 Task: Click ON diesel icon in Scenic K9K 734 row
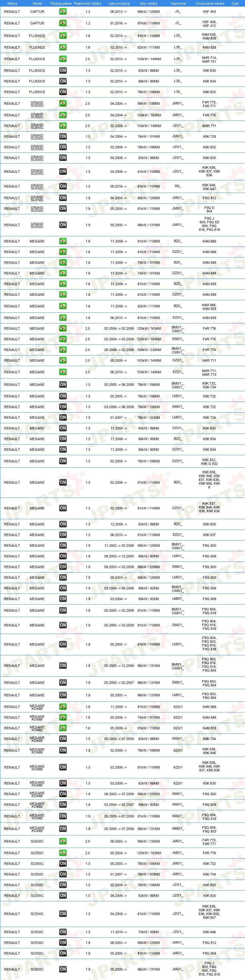tap(63, 874)
